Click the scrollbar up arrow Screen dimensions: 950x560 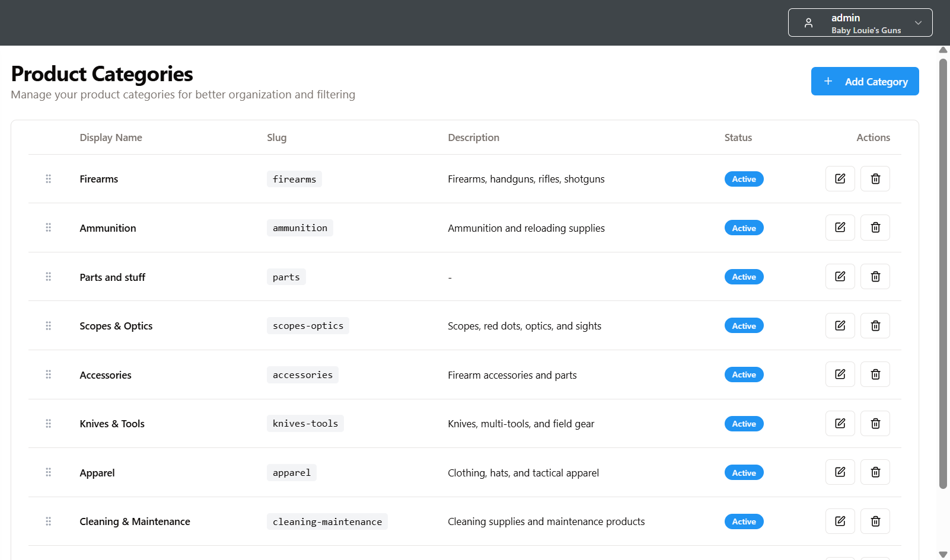[943, 50]
